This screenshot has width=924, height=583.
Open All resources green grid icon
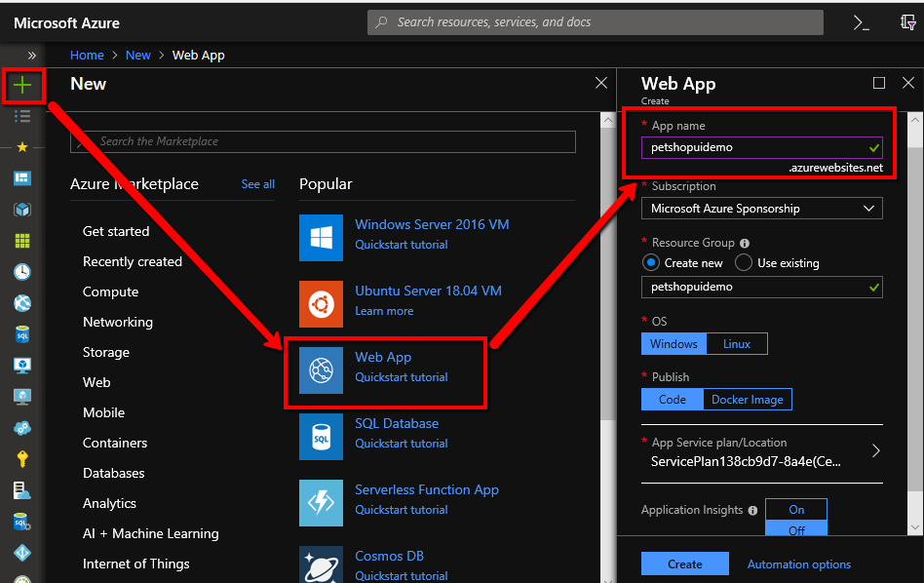pos(22,241)
